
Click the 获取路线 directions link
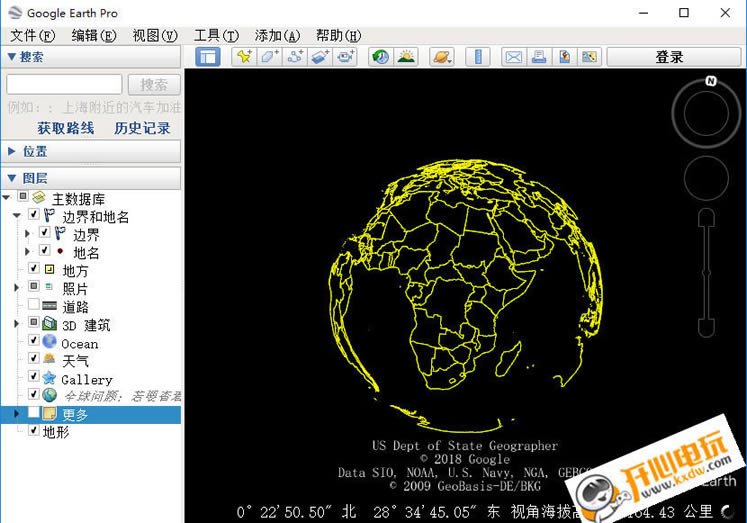pyautogui.click(x=66, y=128)
